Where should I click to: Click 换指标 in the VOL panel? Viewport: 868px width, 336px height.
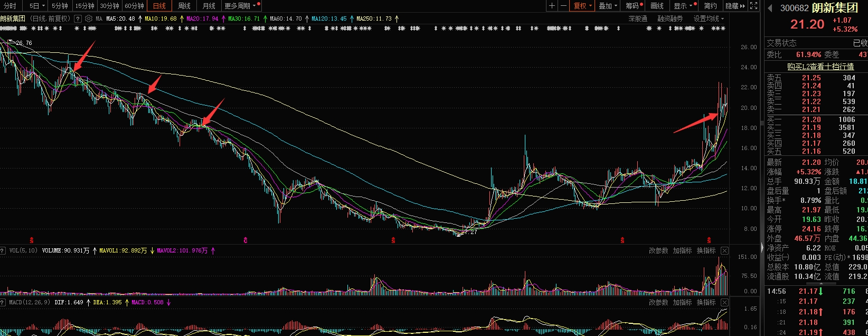(x=706, y=250)
